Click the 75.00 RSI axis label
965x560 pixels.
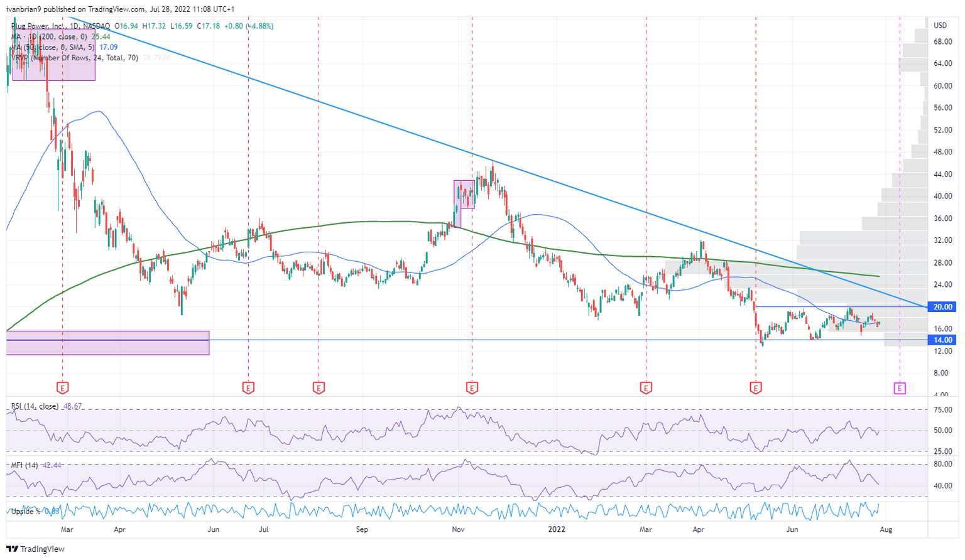coord(942,410)
